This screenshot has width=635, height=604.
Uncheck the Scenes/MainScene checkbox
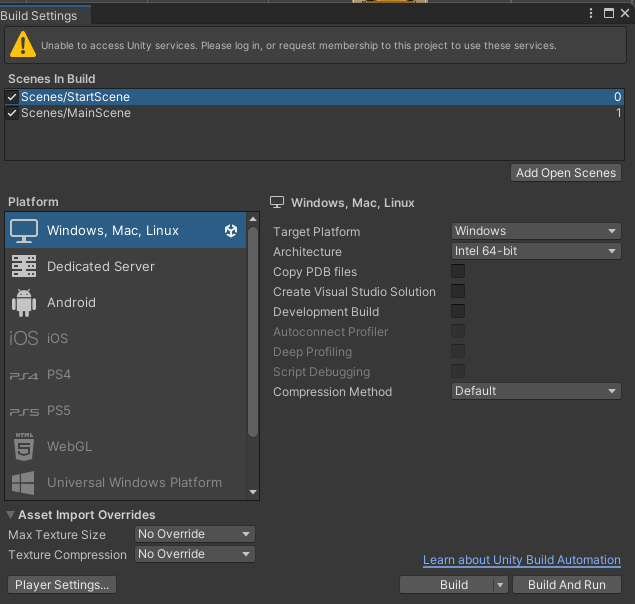[x=12, y=113]
